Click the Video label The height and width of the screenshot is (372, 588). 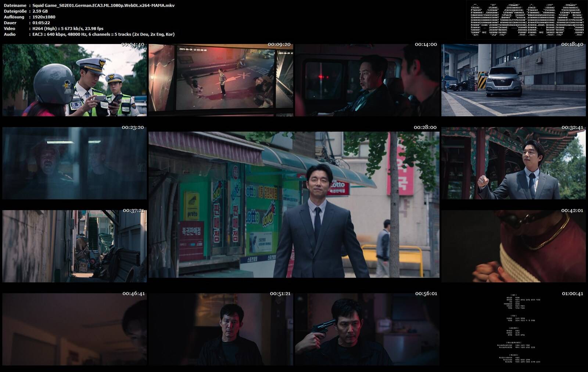10,29
